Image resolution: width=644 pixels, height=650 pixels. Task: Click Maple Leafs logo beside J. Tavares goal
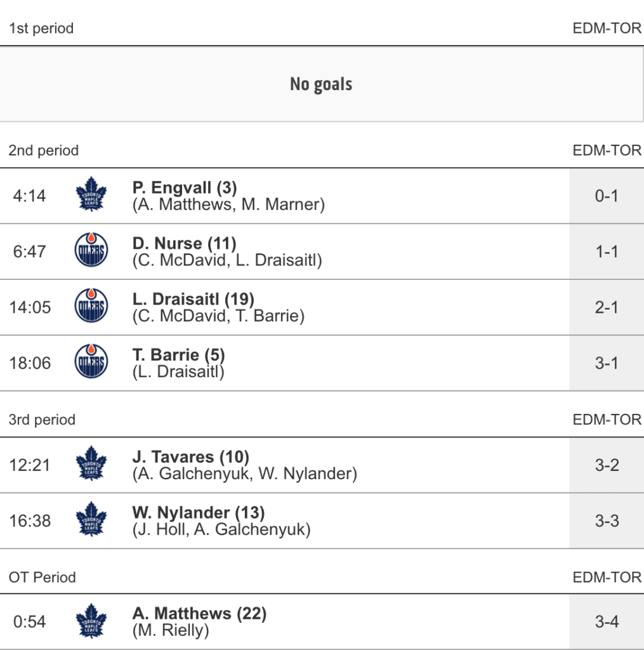pyautogui.click(x=91, y=465)
